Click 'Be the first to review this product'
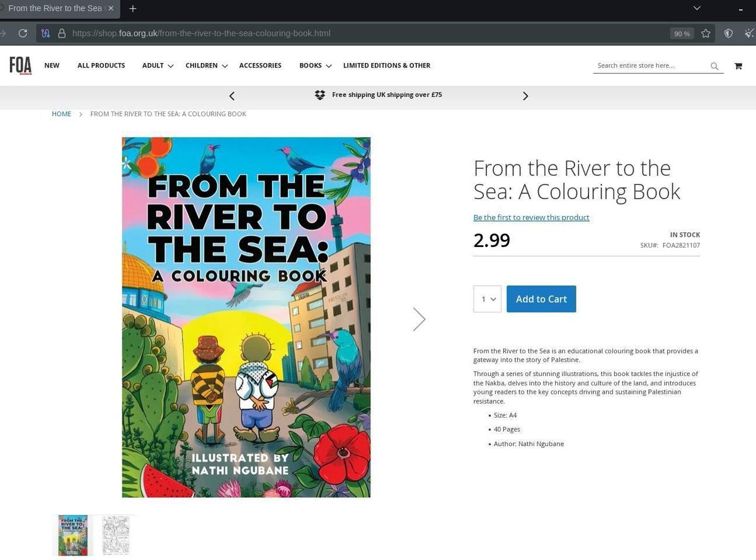The width and height of the screenshot is (756, 560). point(531,217)
